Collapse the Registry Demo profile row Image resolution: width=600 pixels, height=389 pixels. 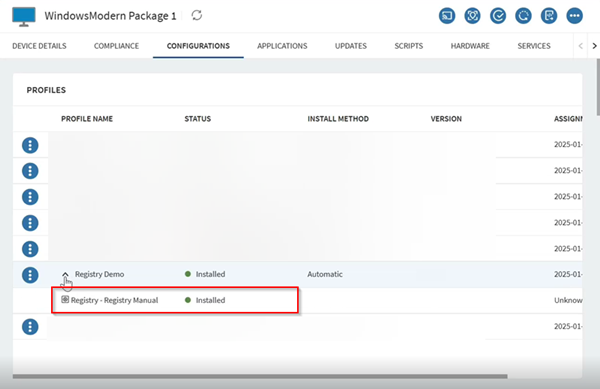[65, 274]
